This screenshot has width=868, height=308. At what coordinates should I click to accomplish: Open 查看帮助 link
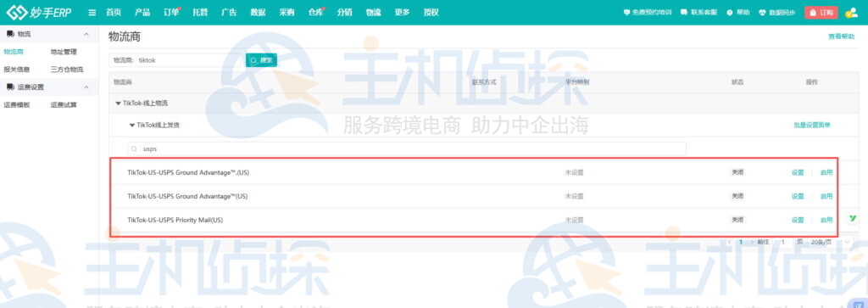click(x=842, y=36)
